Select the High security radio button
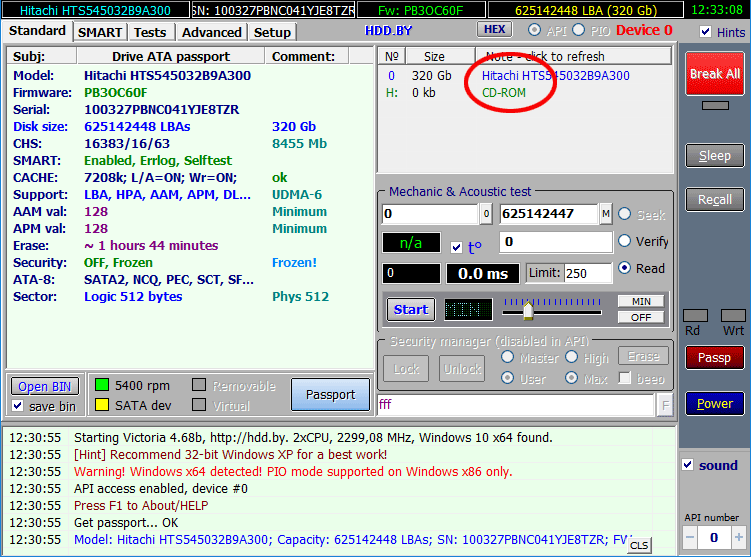This screenshot has width=751, height=557. coord(571,357)
